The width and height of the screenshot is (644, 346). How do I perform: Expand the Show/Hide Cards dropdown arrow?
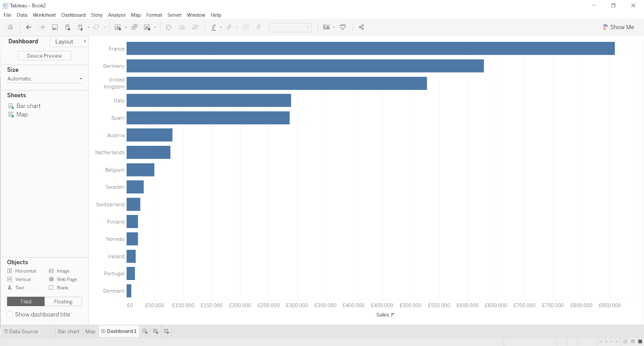point(334,27)
